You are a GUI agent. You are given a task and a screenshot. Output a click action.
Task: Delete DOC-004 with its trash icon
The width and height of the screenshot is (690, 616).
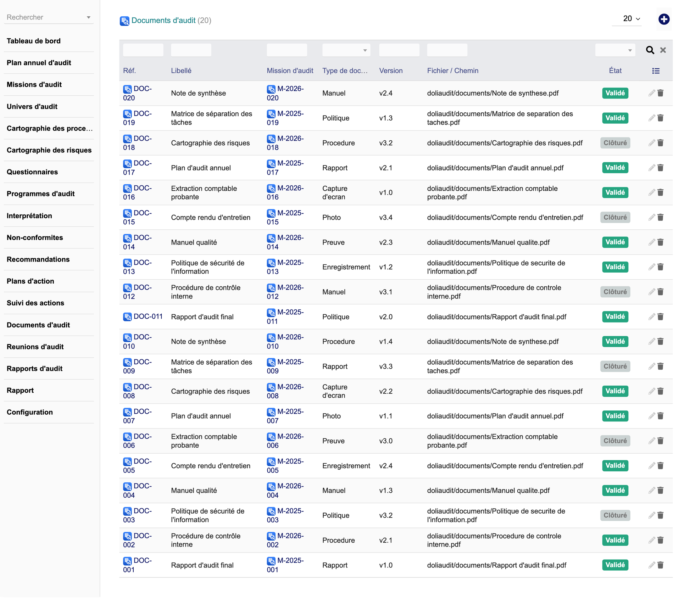[x=660, y=491]
